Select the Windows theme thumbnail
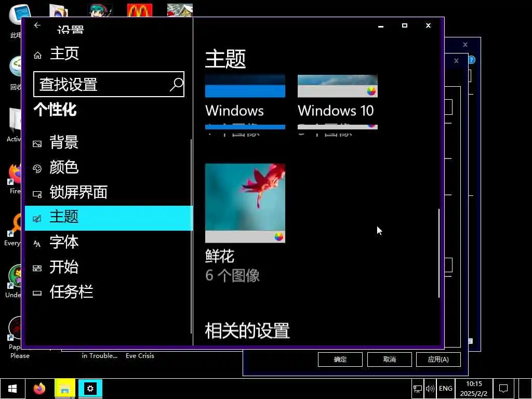The image size is (532, 399). click(245, 86)
